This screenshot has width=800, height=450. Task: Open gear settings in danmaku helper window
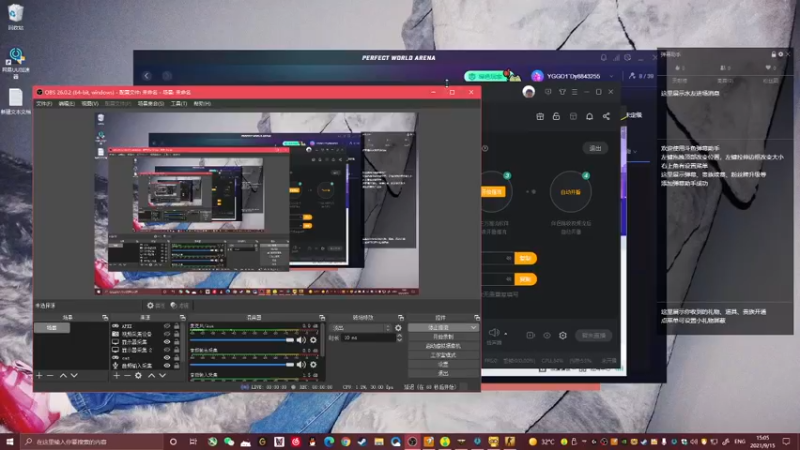click(x=781, y=54)
